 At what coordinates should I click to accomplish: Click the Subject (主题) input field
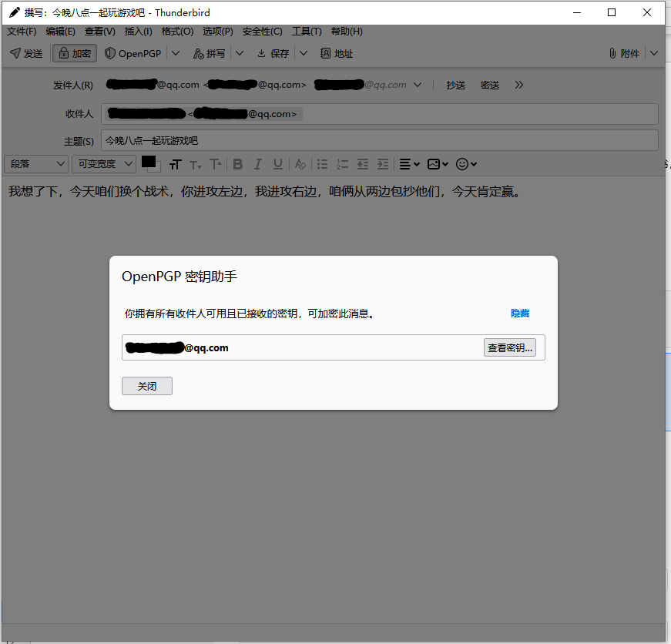pos(379,141)
